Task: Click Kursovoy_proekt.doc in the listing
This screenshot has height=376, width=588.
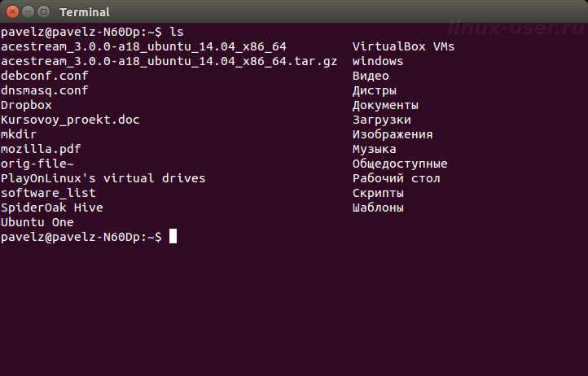Action: pos(70,120)
